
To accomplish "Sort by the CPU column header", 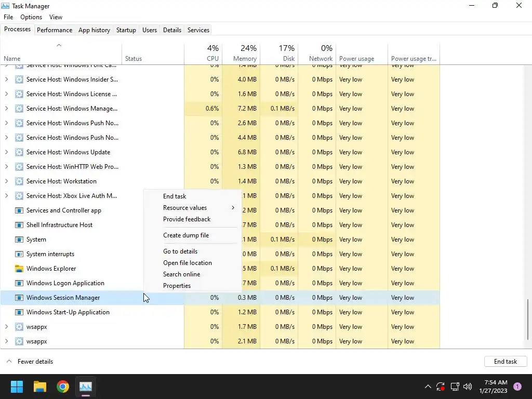I will (x=203, y=54).
